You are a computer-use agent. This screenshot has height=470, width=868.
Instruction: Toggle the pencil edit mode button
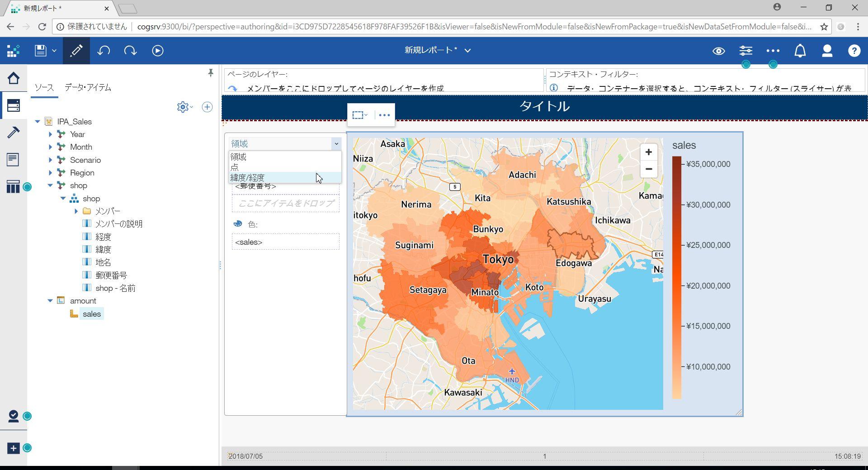[x=76, y=51]
